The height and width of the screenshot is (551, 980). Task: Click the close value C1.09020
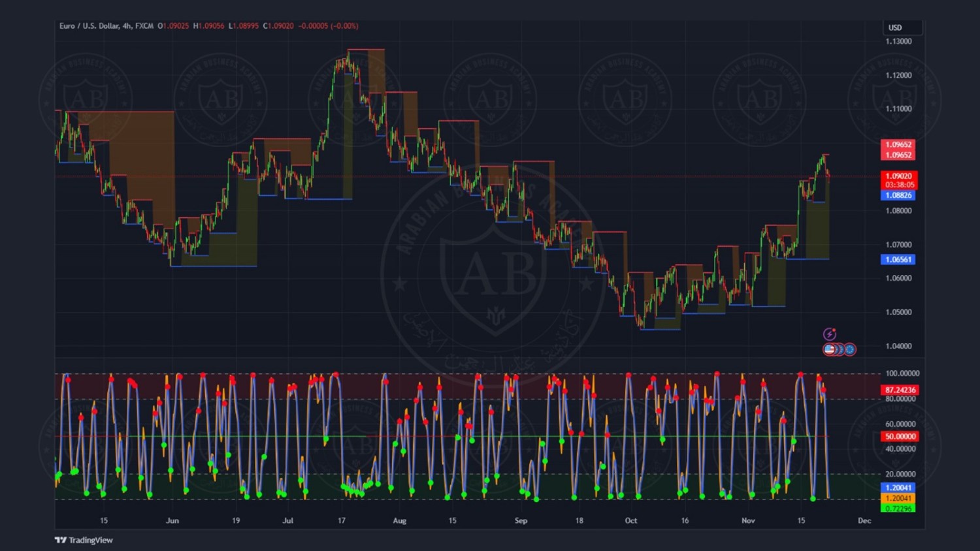(278, 26)
